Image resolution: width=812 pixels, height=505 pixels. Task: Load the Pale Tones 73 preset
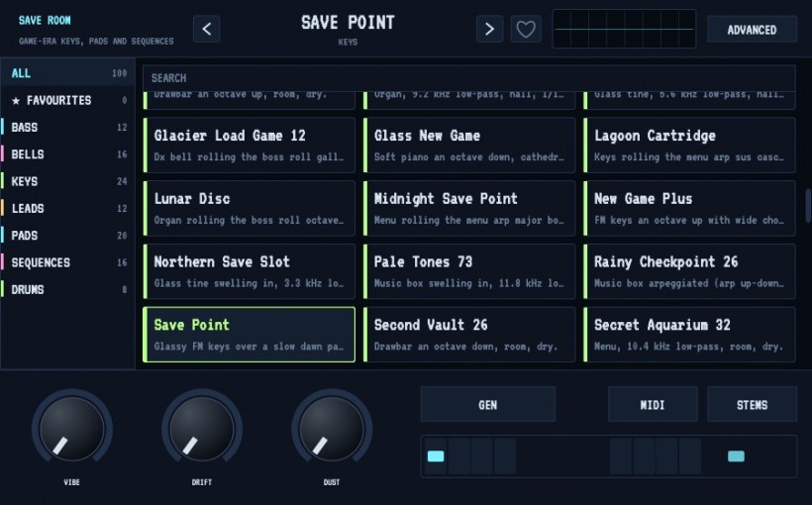tap(469, 271)
